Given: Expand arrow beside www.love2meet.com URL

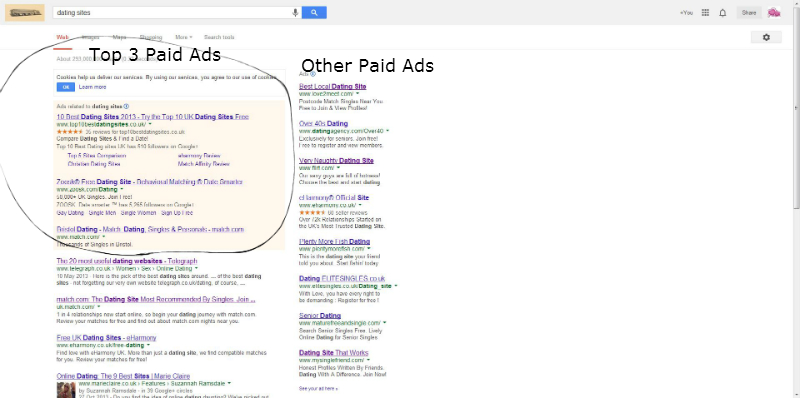Looking at the screenshot, I should click(x=358, y=94).
